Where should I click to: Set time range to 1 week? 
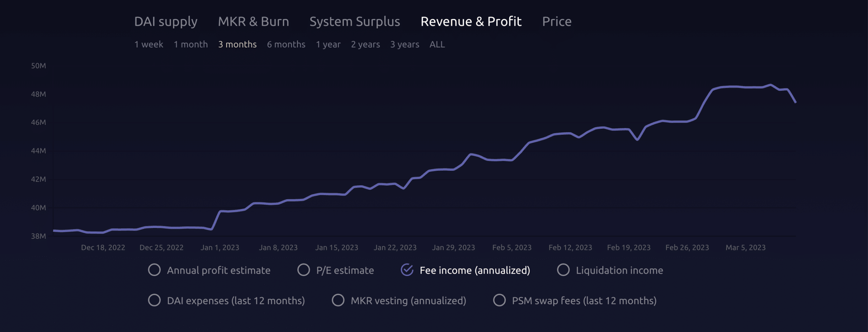pyautogui.click(x=149, y=44)
